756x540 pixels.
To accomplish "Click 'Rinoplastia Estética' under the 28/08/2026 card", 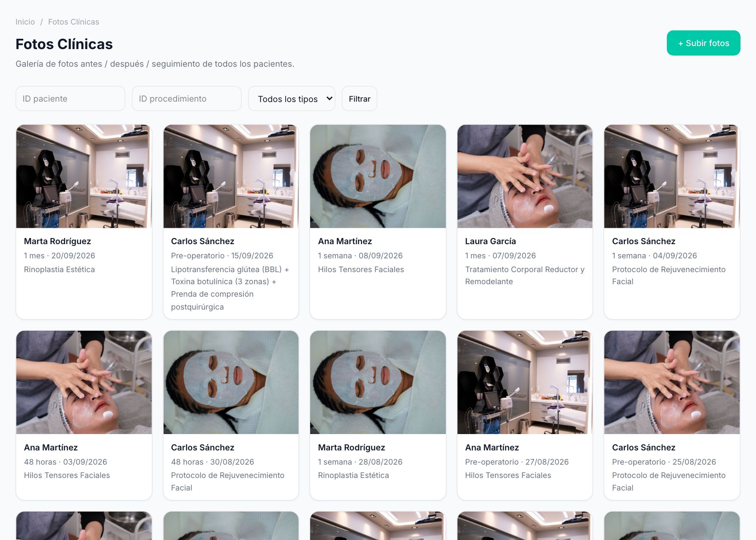I will pos(353,475).
